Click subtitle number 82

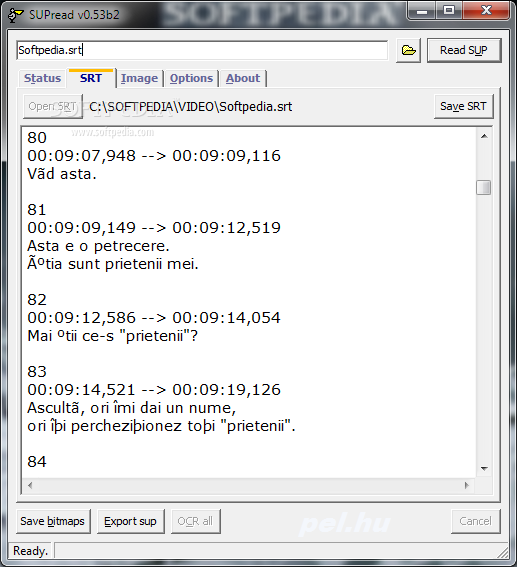37,300
